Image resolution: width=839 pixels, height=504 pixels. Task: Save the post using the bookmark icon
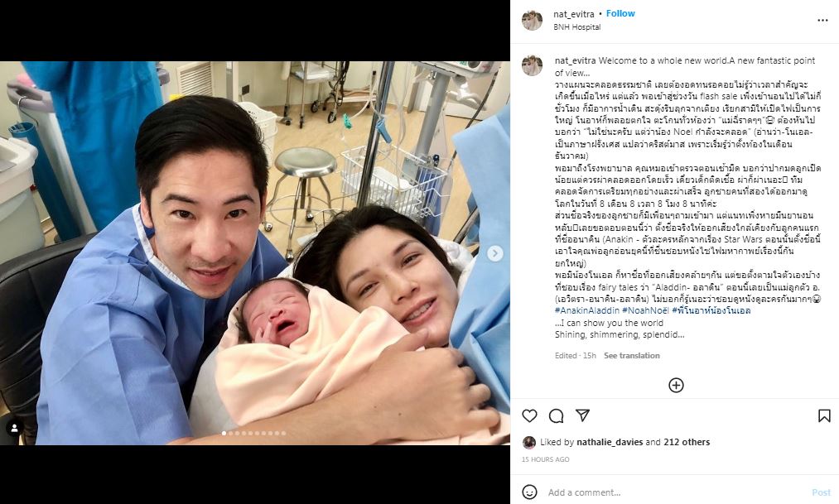tap(824, 415)
